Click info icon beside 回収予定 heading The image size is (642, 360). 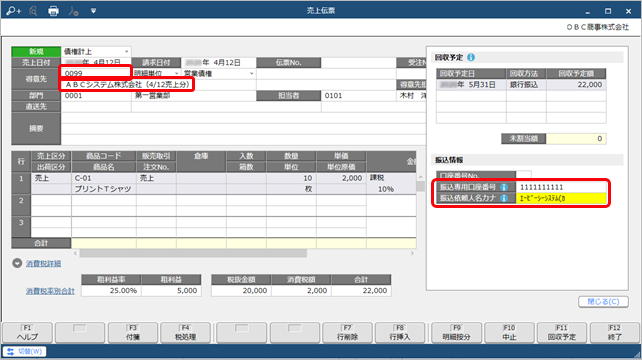[471, 57]
